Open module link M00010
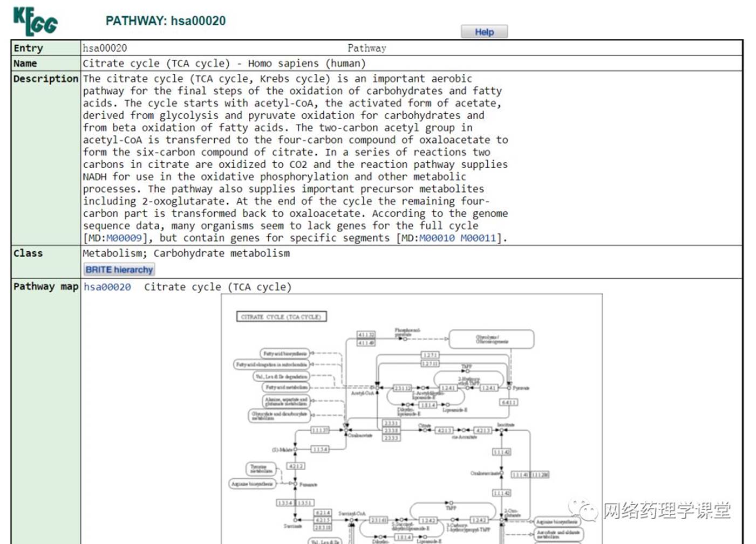Viewport: 756px width, 544px height. 437,238
